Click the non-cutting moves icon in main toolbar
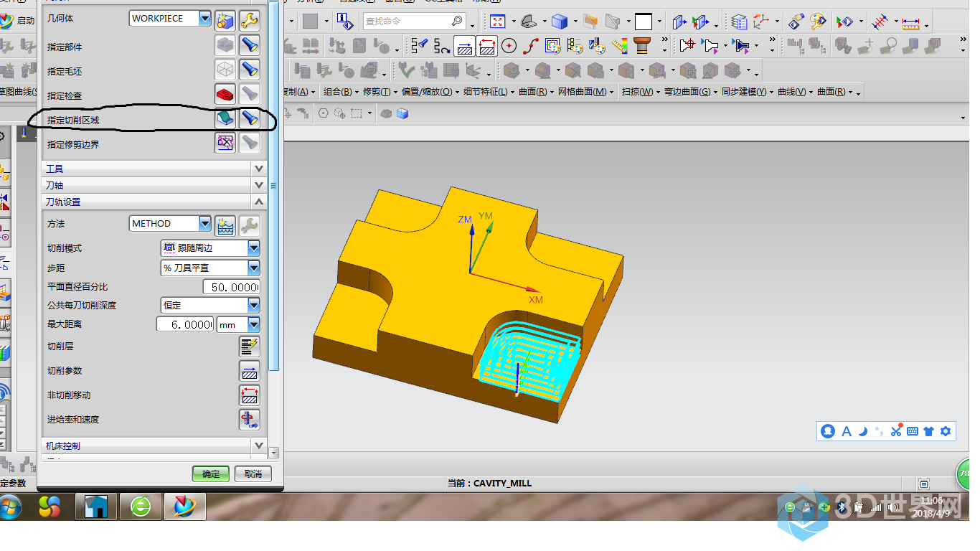980x551 pixels. point(486,46)
